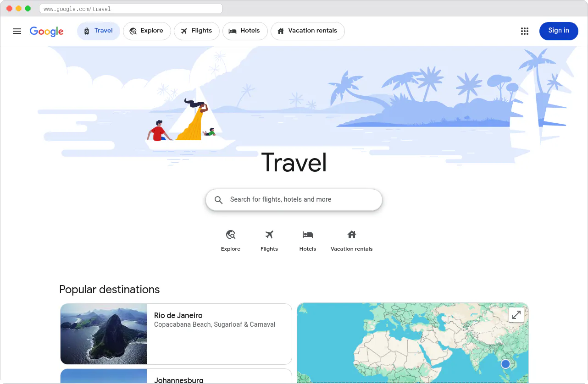Viewport: 588px width, 384px height.
Task: Go to the Hotels tab in top navigation
Action: pos(245,31)
